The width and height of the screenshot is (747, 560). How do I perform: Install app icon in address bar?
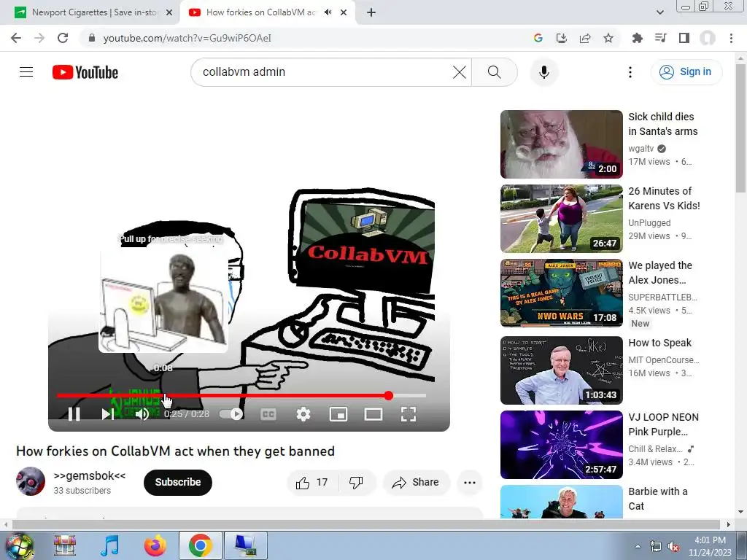point(562,38)
